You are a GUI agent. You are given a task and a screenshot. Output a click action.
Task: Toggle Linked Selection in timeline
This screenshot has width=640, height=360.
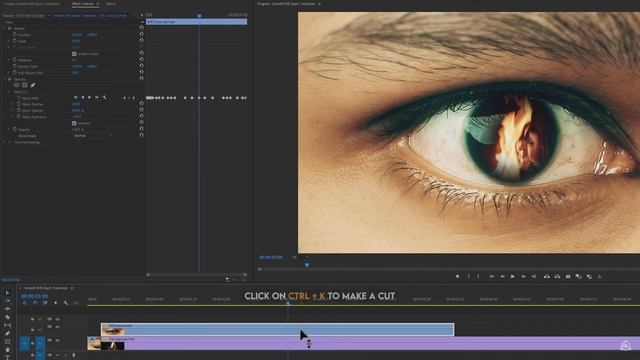45,303
